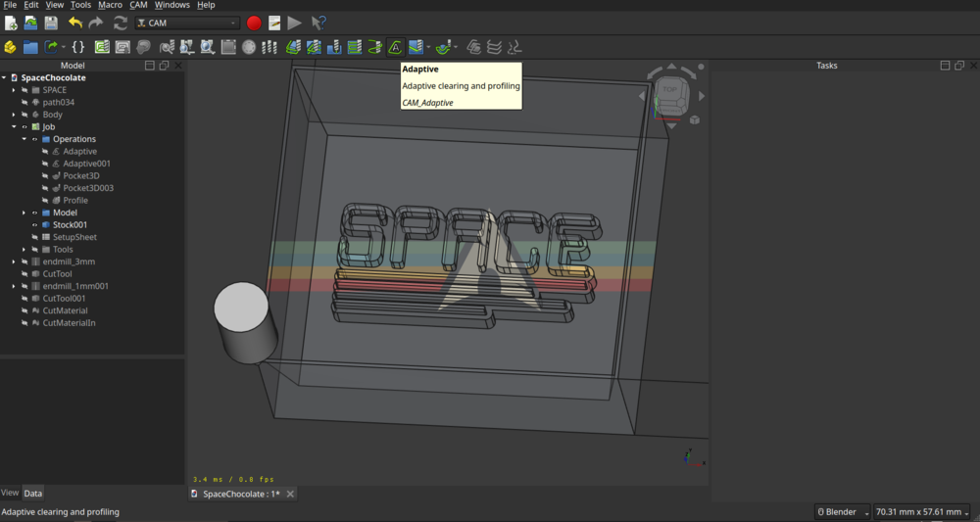Image resolution: width=980 pixels, height=522 pixels.
Task: Switch to the View property tab
Action: point(10,493)
